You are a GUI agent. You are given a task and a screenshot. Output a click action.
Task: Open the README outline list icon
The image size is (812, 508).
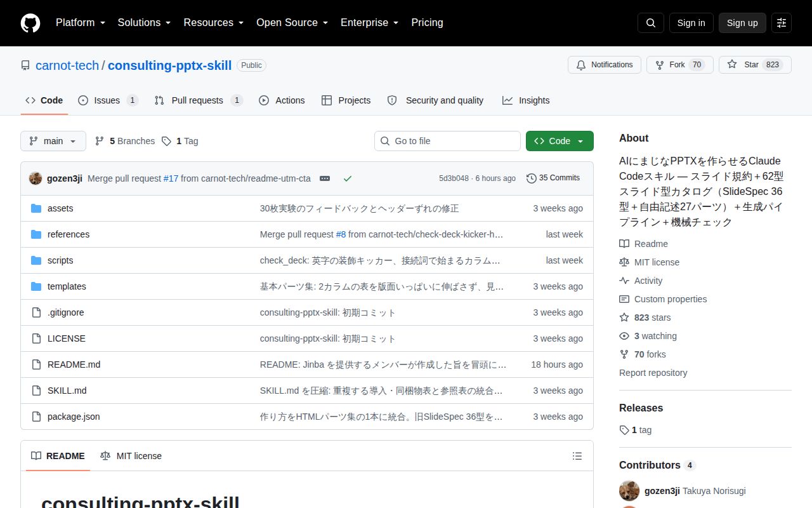pyautogui.click(x=577, y=456)
